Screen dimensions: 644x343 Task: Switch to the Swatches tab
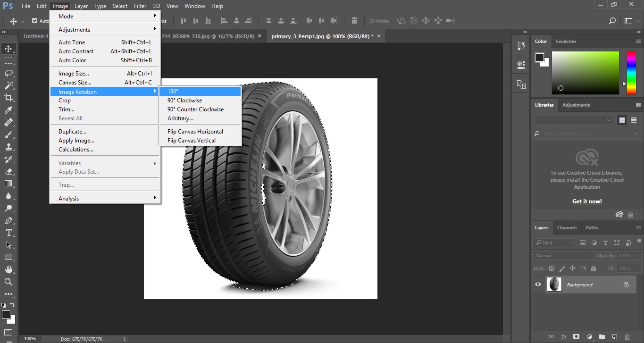point(566,42)
